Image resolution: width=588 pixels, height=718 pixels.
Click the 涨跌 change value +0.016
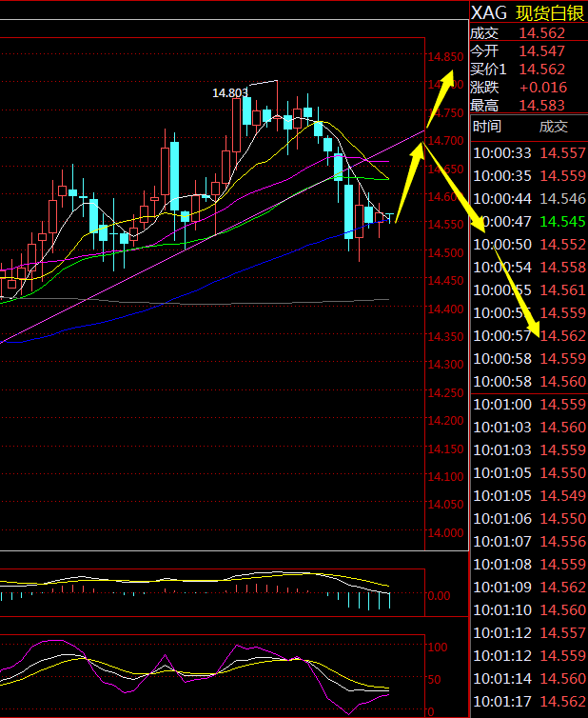click(543, 87)
